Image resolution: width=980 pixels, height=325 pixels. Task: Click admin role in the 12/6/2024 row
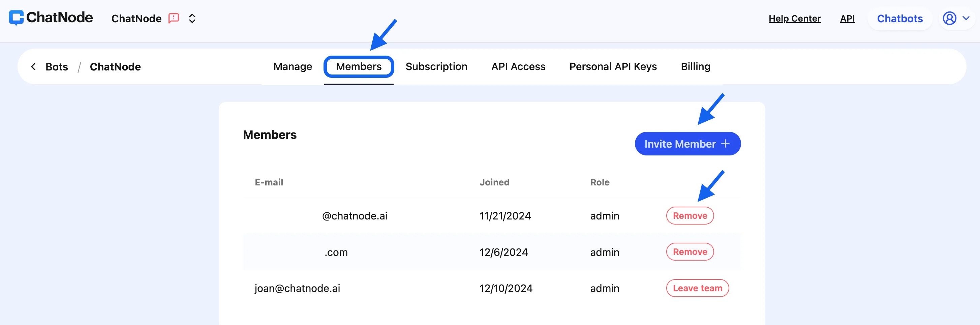point(605,252)
